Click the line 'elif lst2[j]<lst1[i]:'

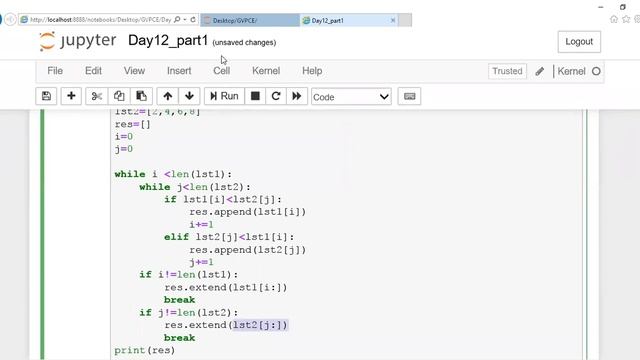229,237
